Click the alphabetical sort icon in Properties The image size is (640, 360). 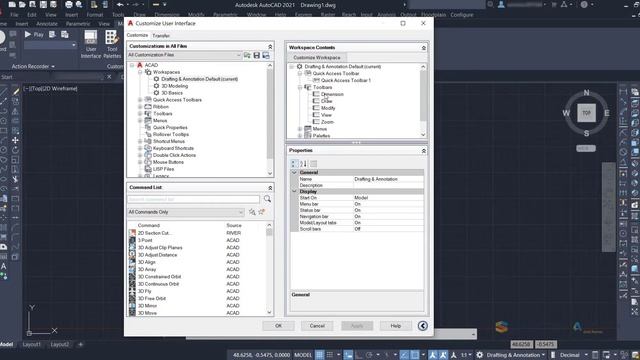[x=303, y=164]
